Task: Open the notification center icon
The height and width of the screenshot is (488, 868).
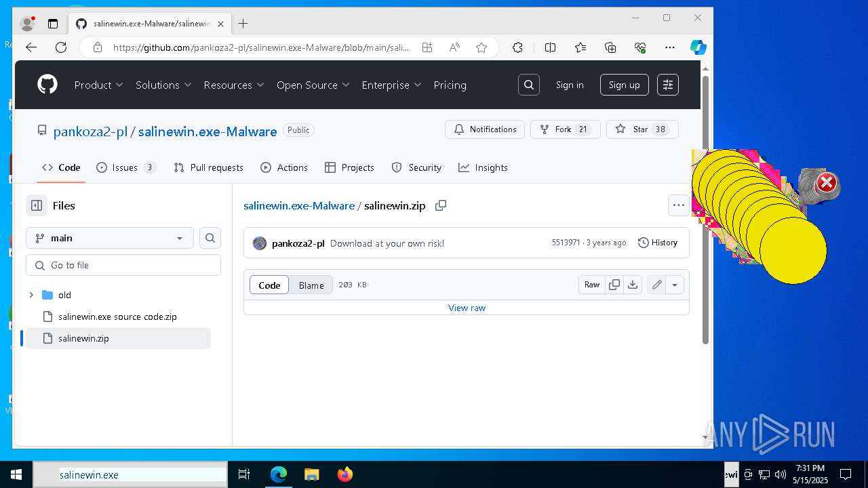Action: (x=846, y=474)
